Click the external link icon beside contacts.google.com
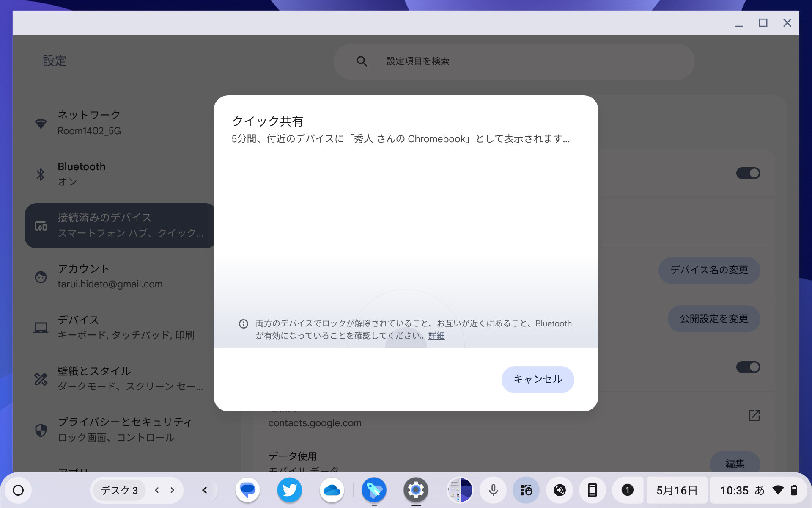812x508 pixels. [x=755, y=416]
